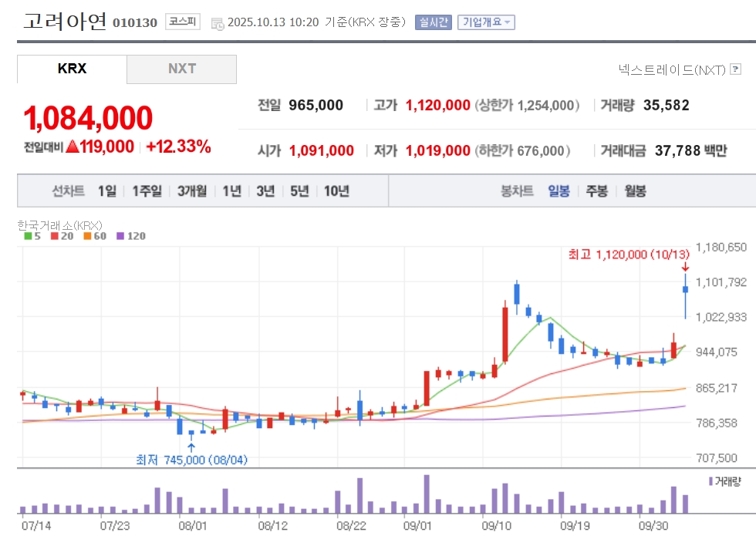Select the 5년 line chart period
Image resolution: width=756 pixels, height=553 pixels.
coord(299,191)
